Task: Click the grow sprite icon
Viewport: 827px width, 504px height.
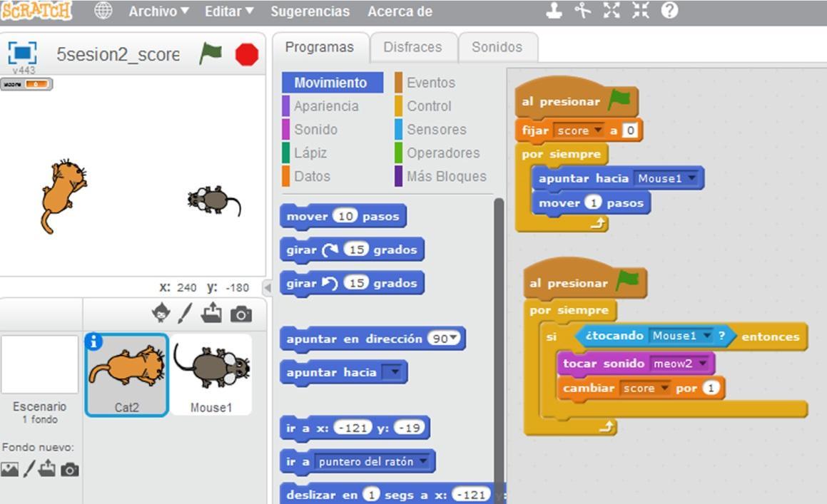Action: [x=612, y=11]
